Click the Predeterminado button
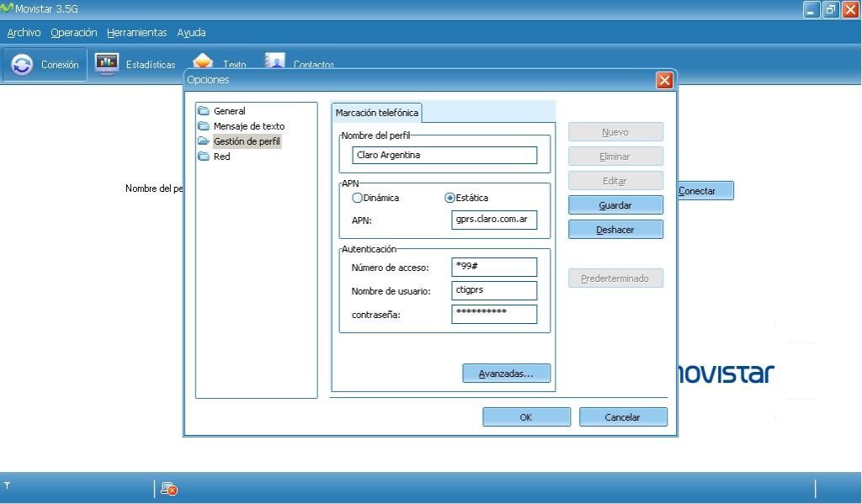Screen dimensions: 862x504 tap(615, 279)
